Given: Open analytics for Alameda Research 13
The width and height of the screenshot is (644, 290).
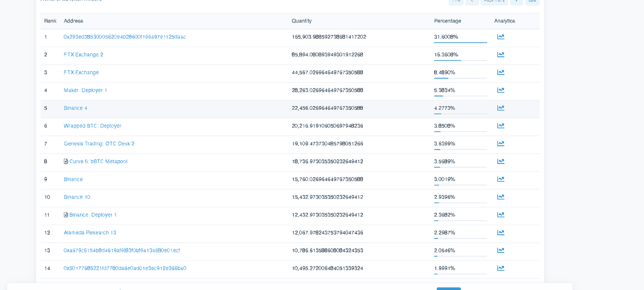Looking at the screenshot, I should [x=501, y=233].
